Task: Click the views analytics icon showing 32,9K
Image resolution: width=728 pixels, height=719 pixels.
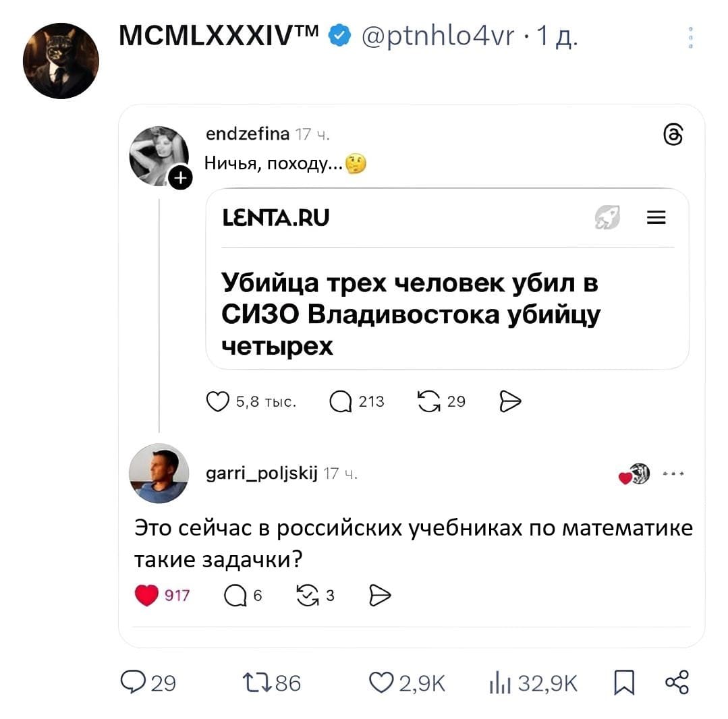Action: click(499, 683)
